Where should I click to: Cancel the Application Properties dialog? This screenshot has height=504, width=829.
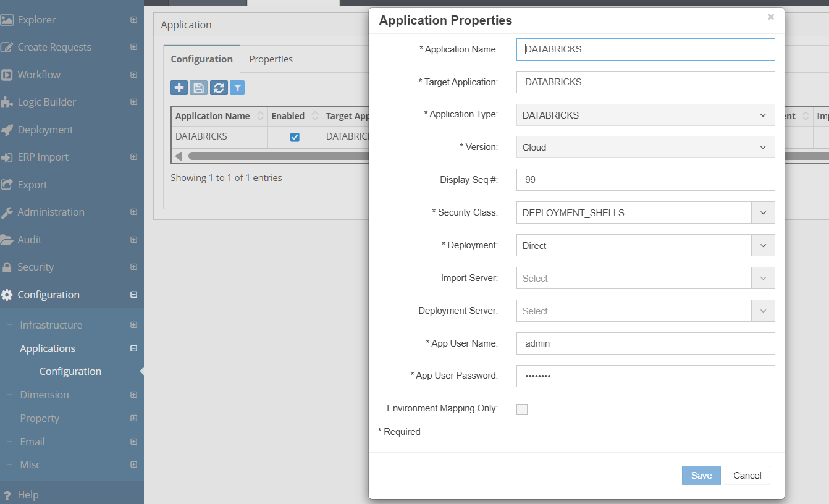click(747, 475)
